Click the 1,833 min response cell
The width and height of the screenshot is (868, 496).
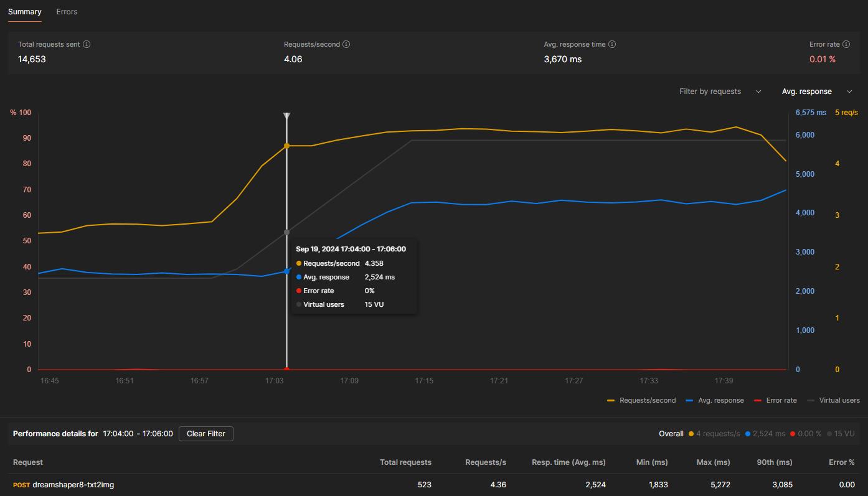point(657,485)
